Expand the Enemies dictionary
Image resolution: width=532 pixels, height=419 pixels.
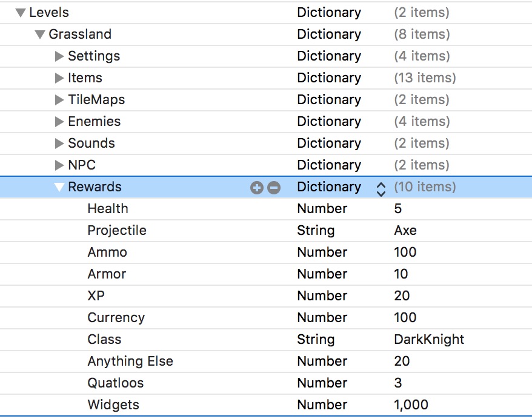59,122
